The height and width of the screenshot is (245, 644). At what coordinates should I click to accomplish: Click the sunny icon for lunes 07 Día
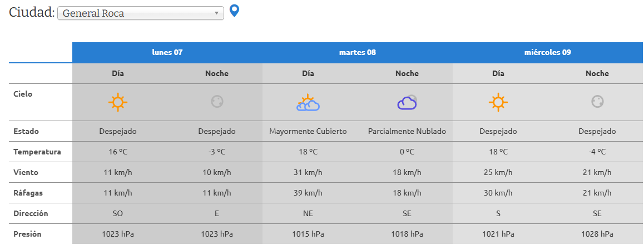tap(118, 102)
